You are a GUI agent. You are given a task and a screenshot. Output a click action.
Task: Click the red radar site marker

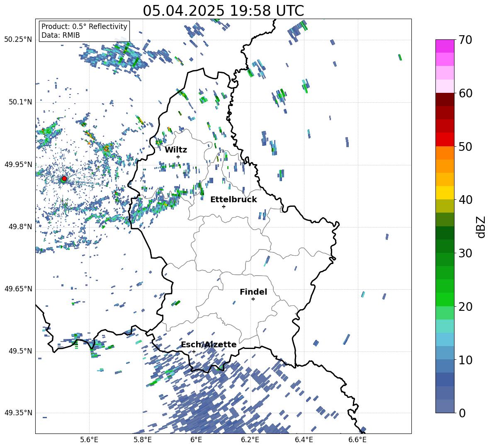coord(64,178)
